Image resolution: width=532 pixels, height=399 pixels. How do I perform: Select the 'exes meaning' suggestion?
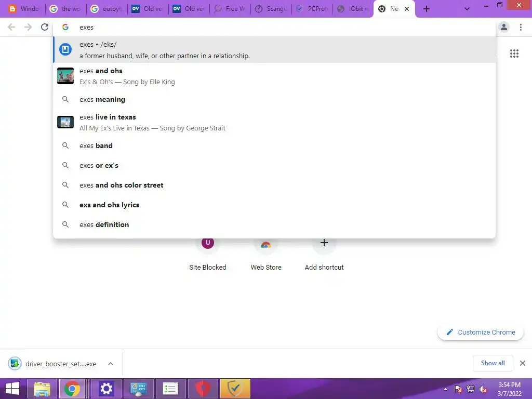coord(274,99)
